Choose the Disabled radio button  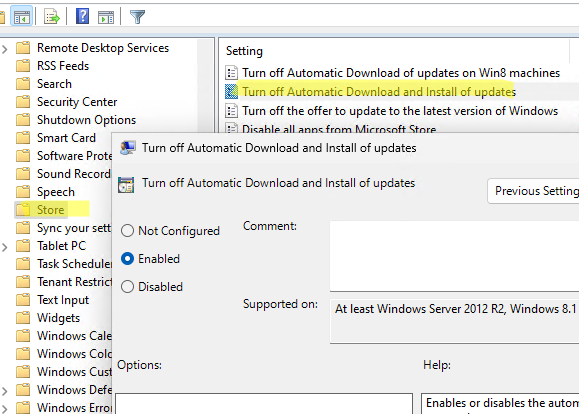click(127, 287)
